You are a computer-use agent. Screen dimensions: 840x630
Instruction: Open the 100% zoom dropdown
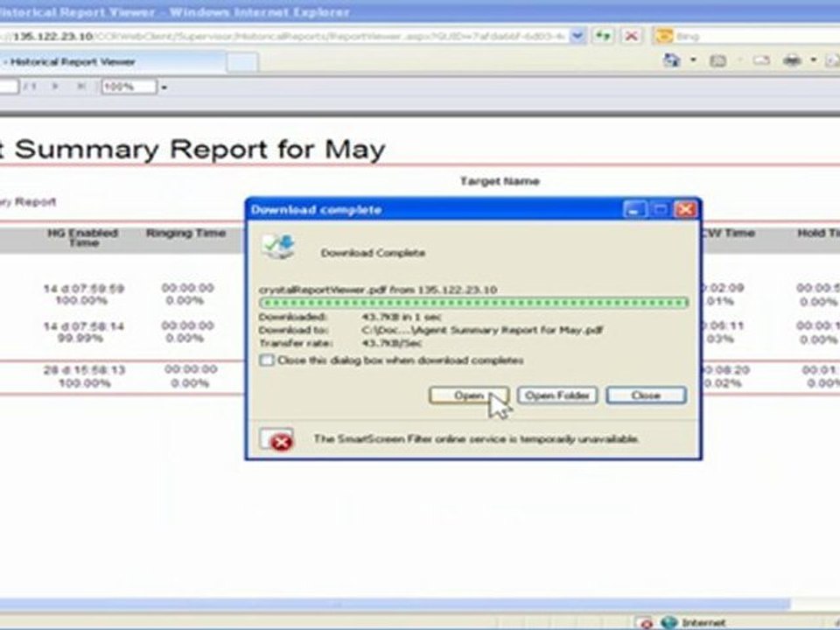[164, 87]
